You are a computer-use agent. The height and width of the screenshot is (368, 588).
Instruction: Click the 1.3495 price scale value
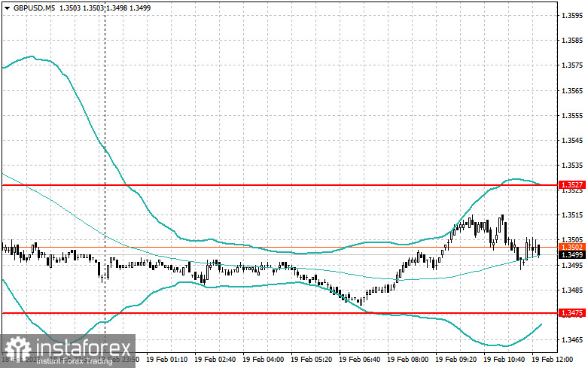[x=572, y=266]
